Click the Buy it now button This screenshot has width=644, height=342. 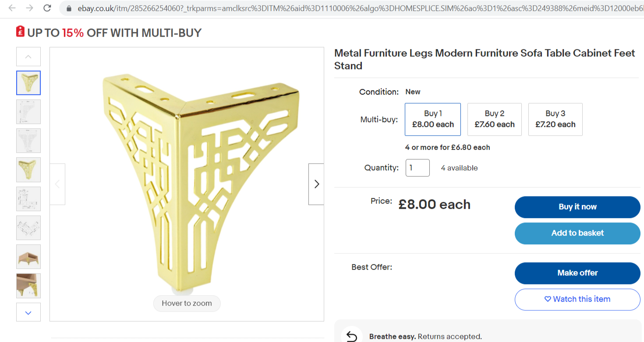(577, 207)
